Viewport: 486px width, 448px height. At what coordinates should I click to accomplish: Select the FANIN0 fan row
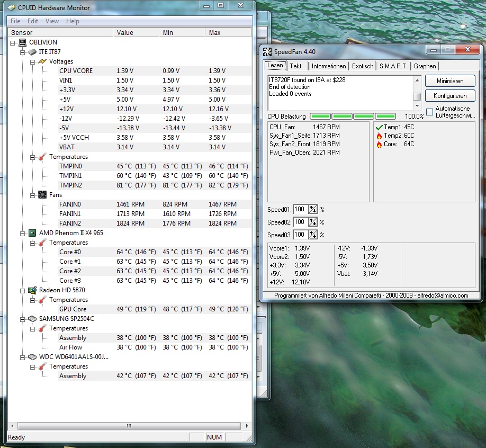(x=155, y=204)
